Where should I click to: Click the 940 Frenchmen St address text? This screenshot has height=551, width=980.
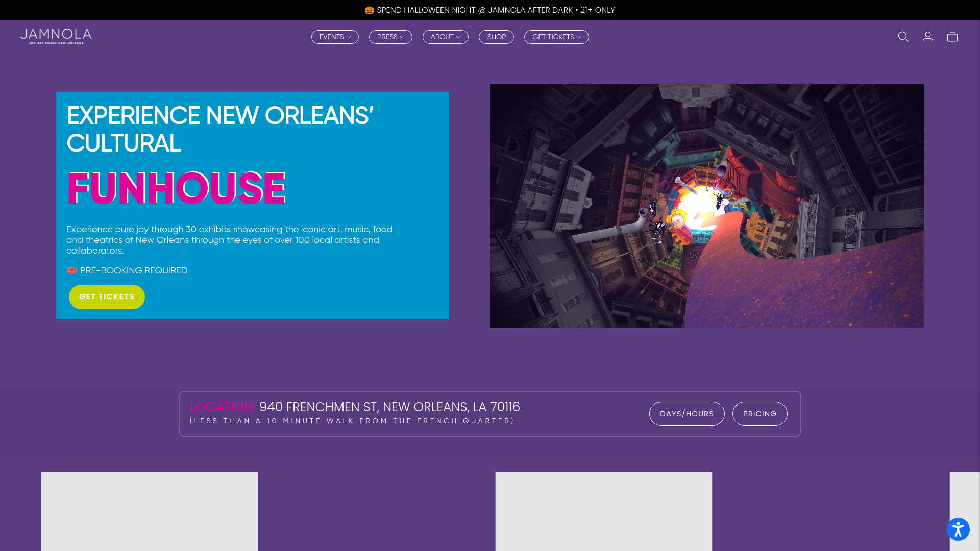[x=389, y=407]
